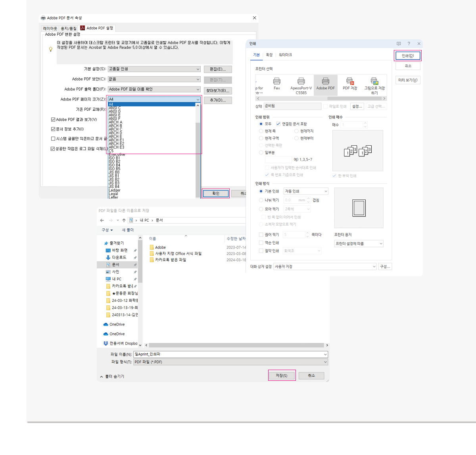Click the 인쇄(D) button
The image size is (476, 455).
[x=407, y=56]
